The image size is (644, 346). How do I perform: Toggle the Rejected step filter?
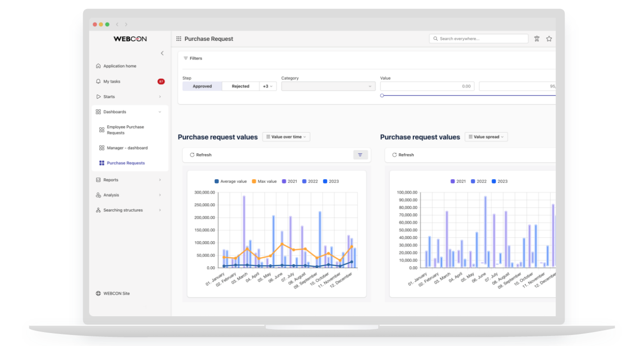(240, 86)
